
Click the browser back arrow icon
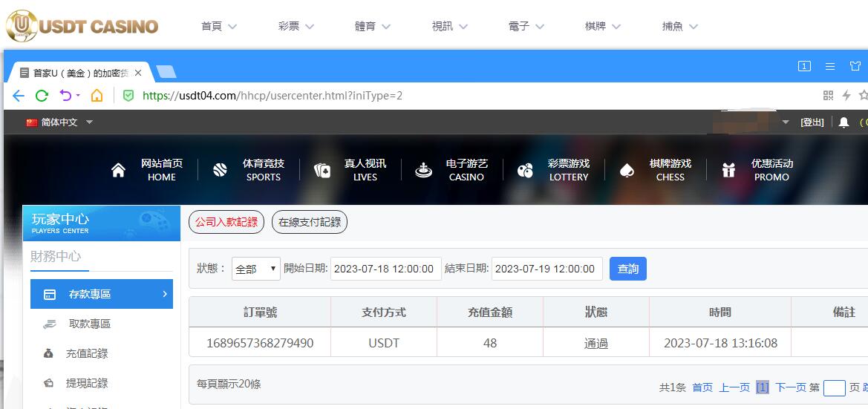click(19, 96)
